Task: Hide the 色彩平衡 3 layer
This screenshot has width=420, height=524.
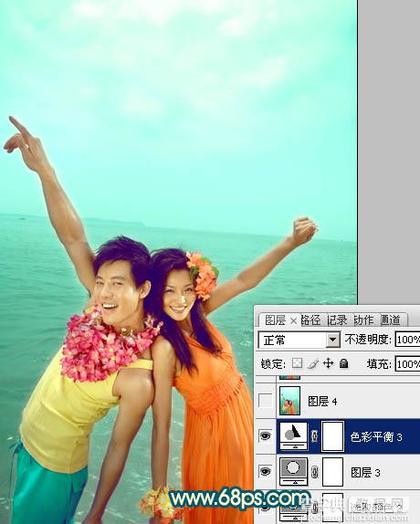Action: click(266, 435)
